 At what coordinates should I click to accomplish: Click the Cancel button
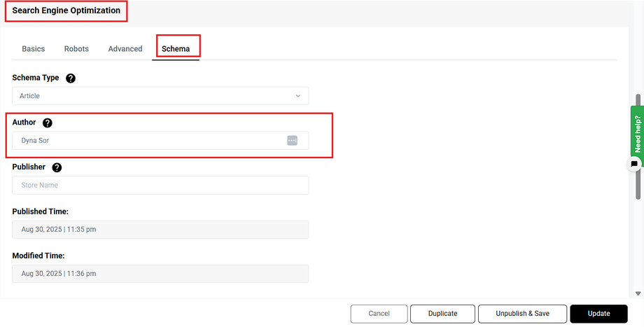379,314
